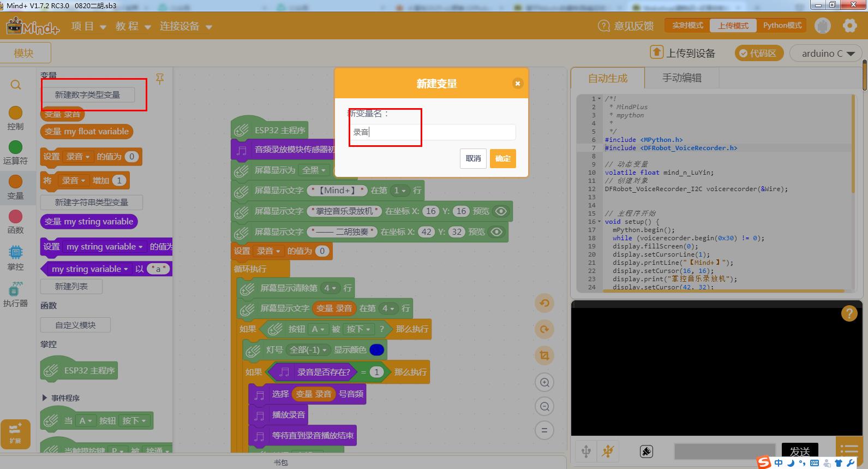Click the 自定义模块 button
Screen dimensions: 868x469
75,325
